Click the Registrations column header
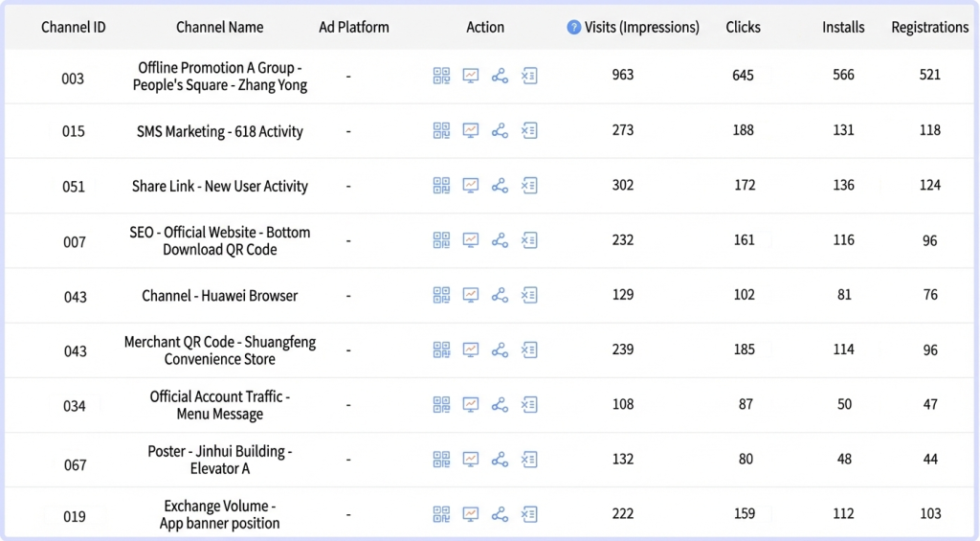 [x=929, y=27]
